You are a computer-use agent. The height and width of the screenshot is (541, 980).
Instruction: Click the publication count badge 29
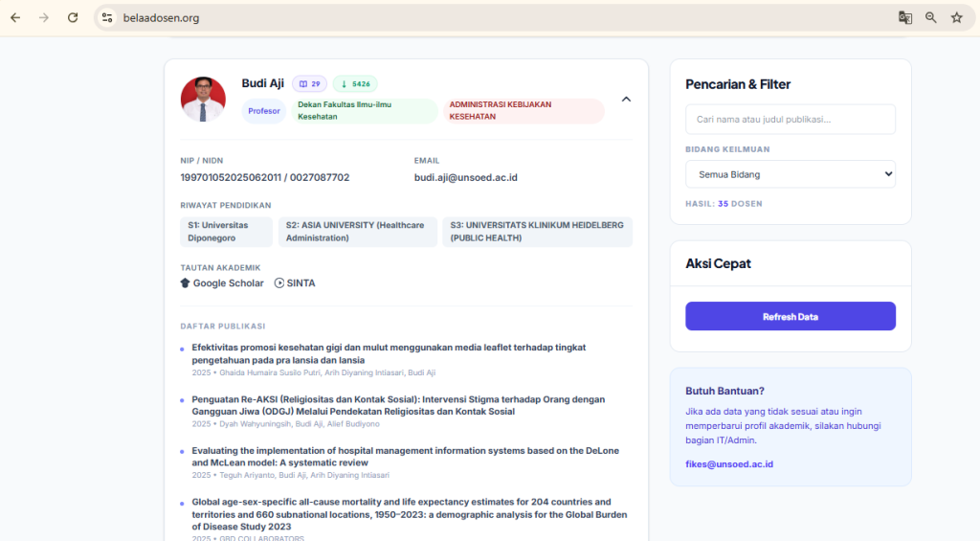309,84
